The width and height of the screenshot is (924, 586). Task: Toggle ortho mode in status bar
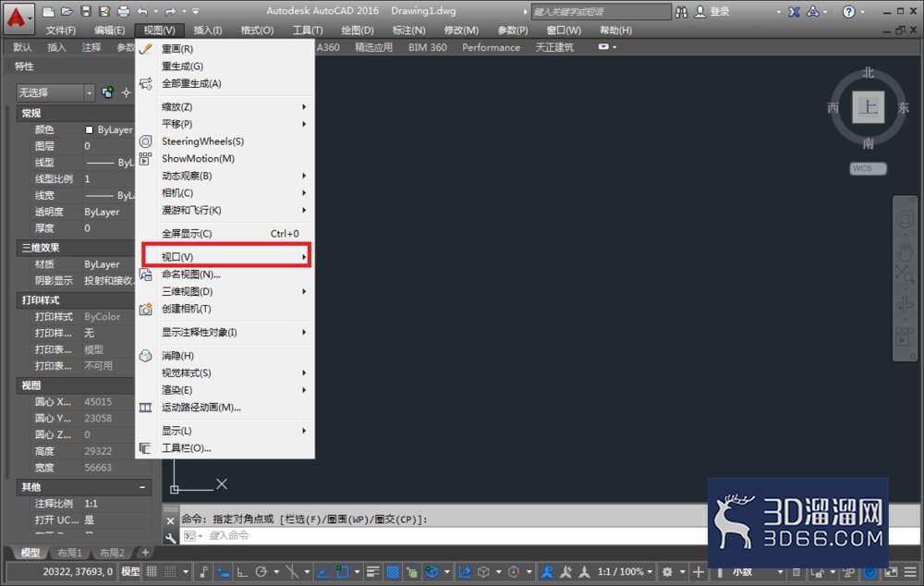click(x=242, y=572)
